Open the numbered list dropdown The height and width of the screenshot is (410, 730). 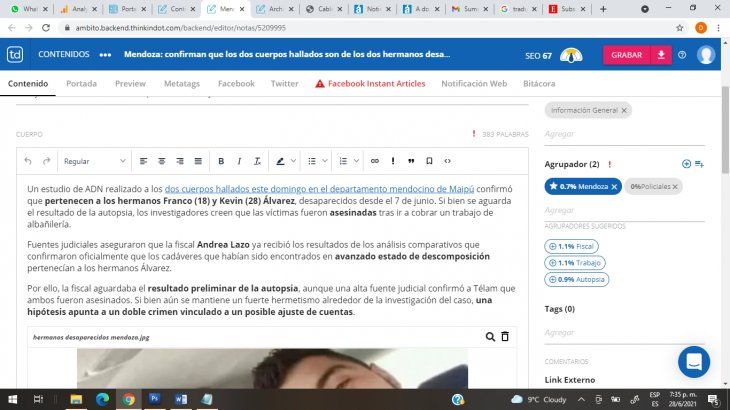tap(348, 161)
